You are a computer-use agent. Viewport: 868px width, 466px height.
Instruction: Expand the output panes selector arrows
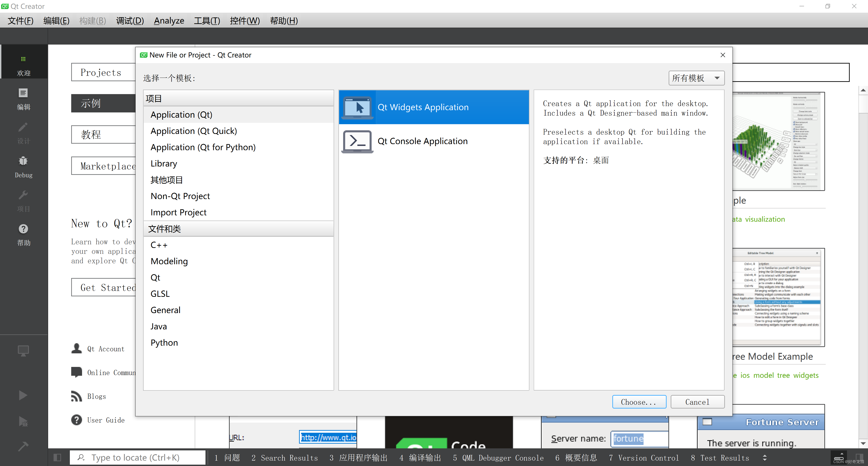pos(764,458)
